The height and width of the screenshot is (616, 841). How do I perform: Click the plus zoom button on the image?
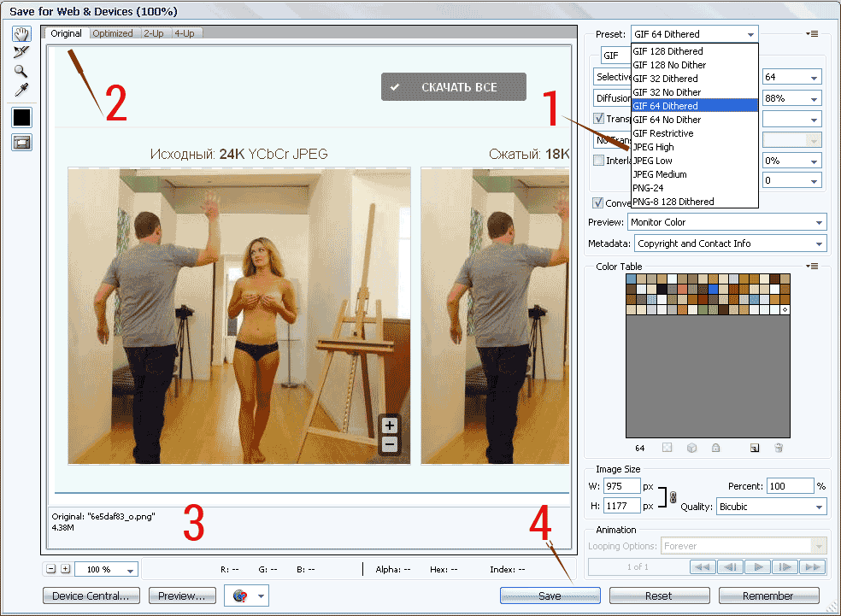390,425
